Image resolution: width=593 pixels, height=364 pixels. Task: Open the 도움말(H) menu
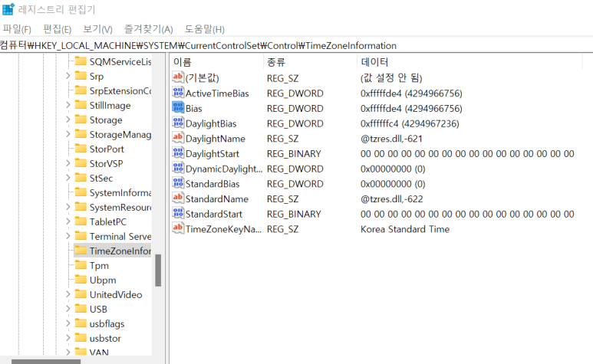(x=204, y=29)
